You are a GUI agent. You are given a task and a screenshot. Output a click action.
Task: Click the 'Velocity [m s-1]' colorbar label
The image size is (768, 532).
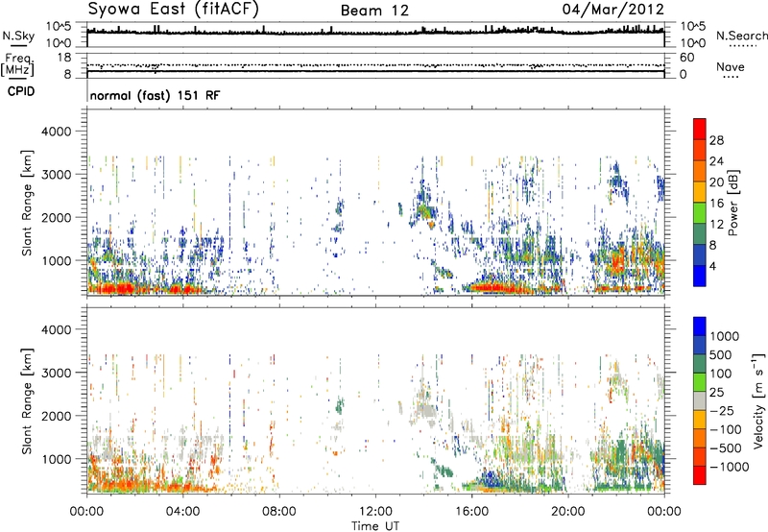758,400
